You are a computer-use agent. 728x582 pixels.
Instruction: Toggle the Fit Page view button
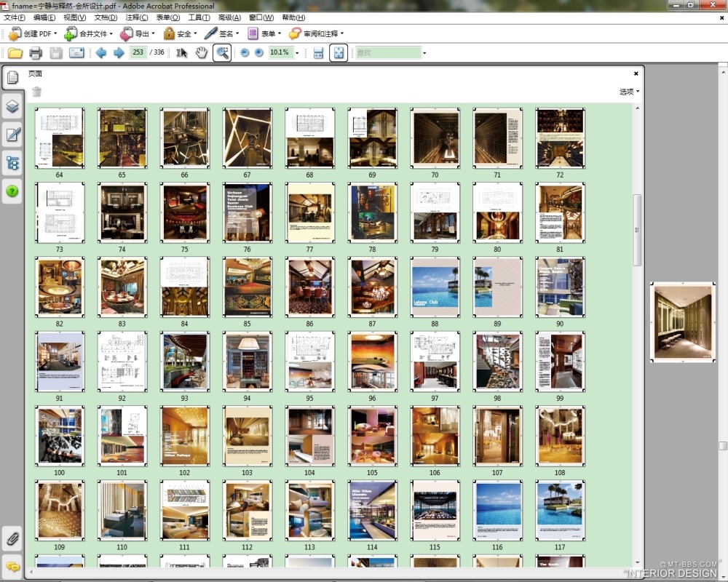(339, 52)
